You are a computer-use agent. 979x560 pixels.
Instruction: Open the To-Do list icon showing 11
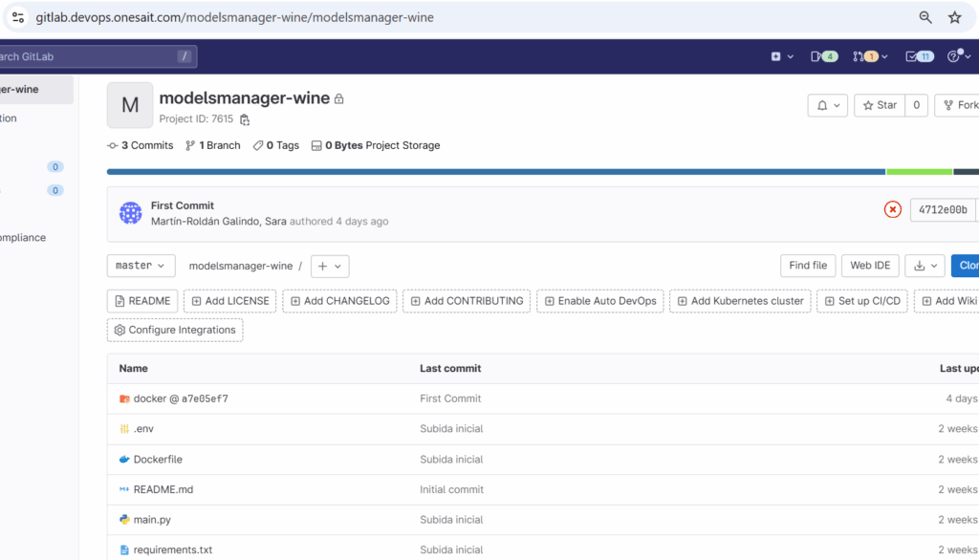(x=919, y=56)
